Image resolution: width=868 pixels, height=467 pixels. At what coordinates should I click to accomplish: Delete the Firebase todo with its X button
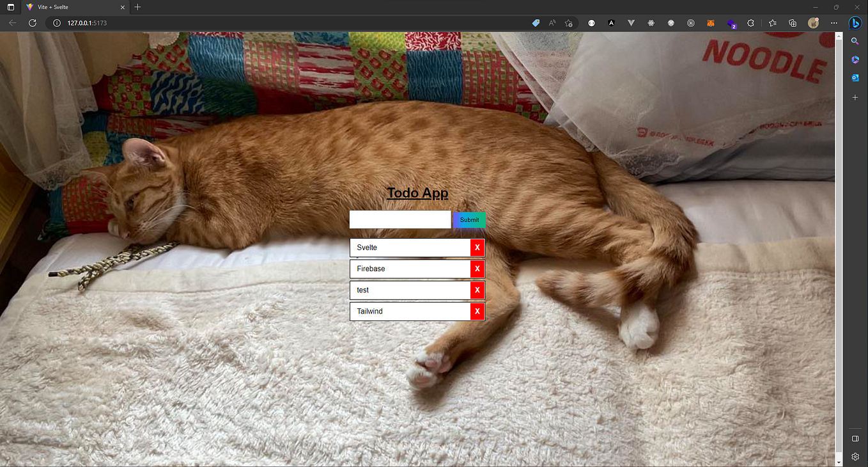click(x=477, y=269)
